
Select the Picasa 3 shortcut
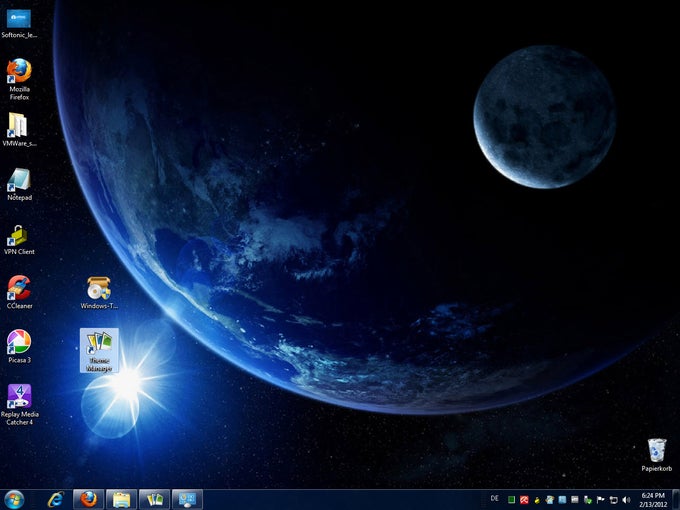point(19,346)
